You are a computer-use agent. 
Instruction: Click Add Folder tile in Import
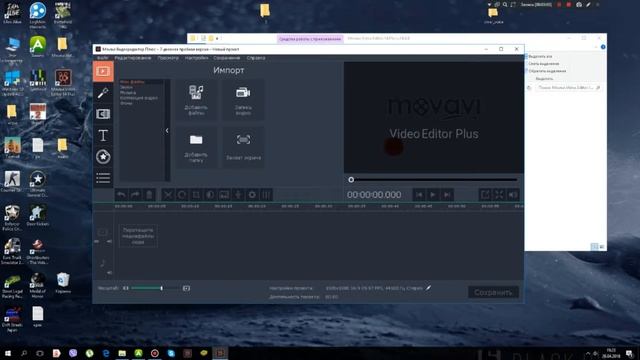196,147
